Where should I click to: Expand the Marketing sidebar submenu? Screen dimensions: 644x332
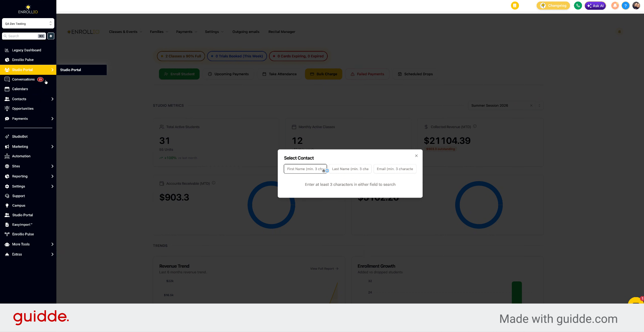[52, 147]
